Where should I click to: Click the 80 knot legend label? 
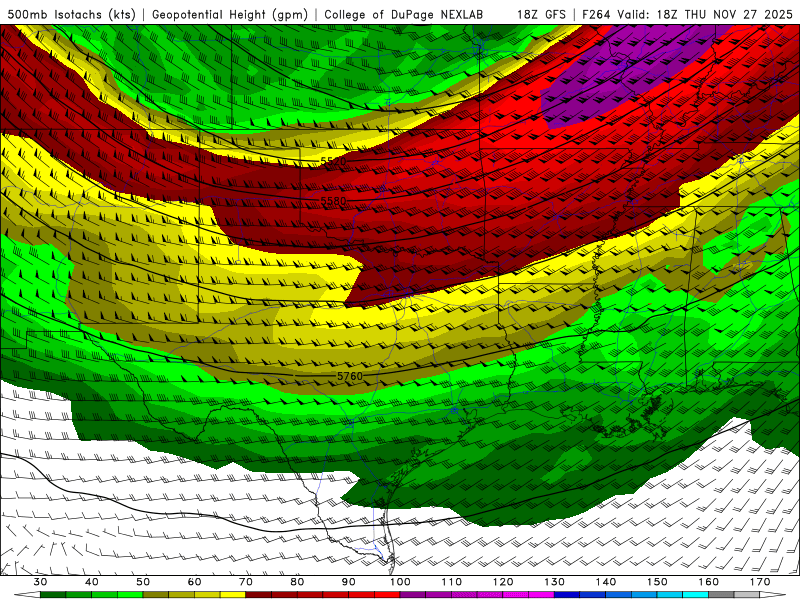(x=297, y=582)
